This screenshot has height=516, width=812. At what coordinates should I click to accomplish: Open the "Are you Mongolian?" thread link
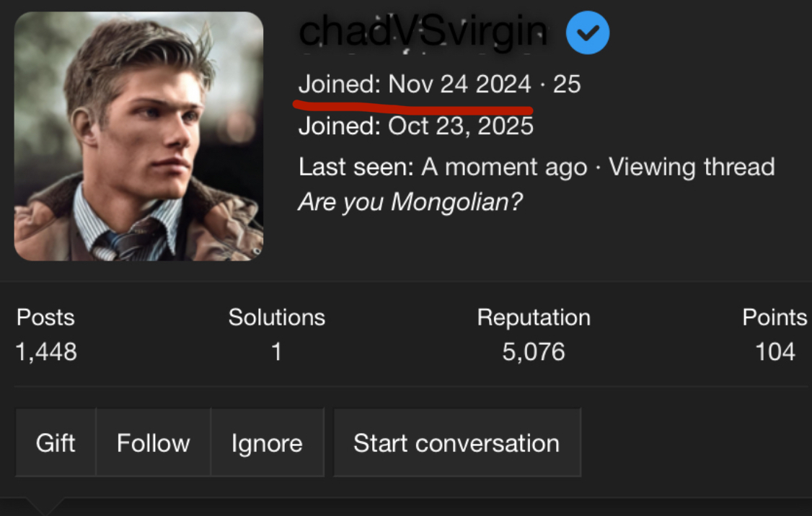[x=410, y=202]
